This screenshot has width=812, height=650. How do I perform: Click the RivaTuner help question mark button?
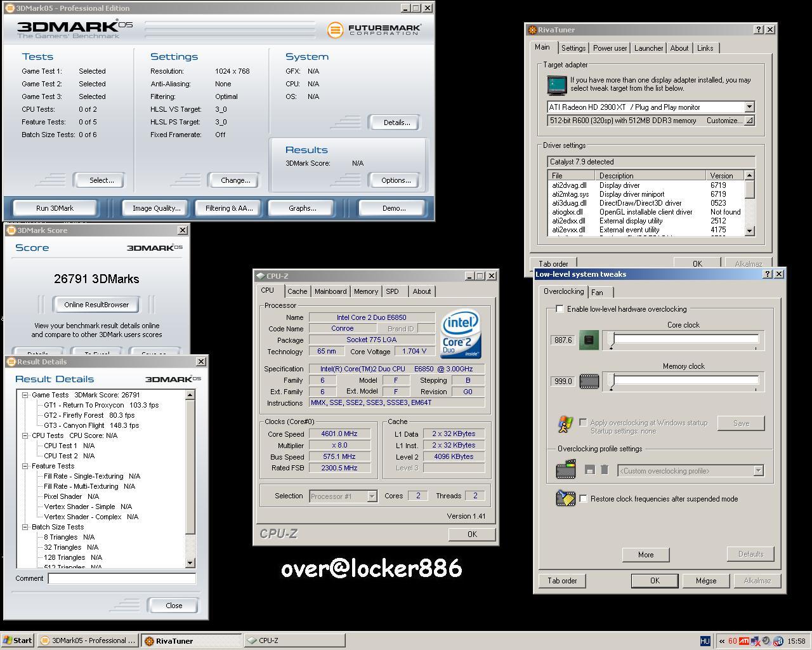(759, 30)
